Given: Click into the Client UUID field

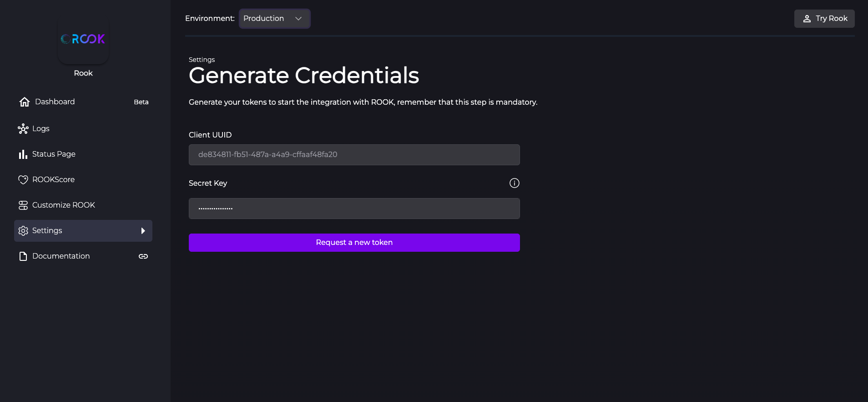Looking at the screenshot, I should 354,155.
